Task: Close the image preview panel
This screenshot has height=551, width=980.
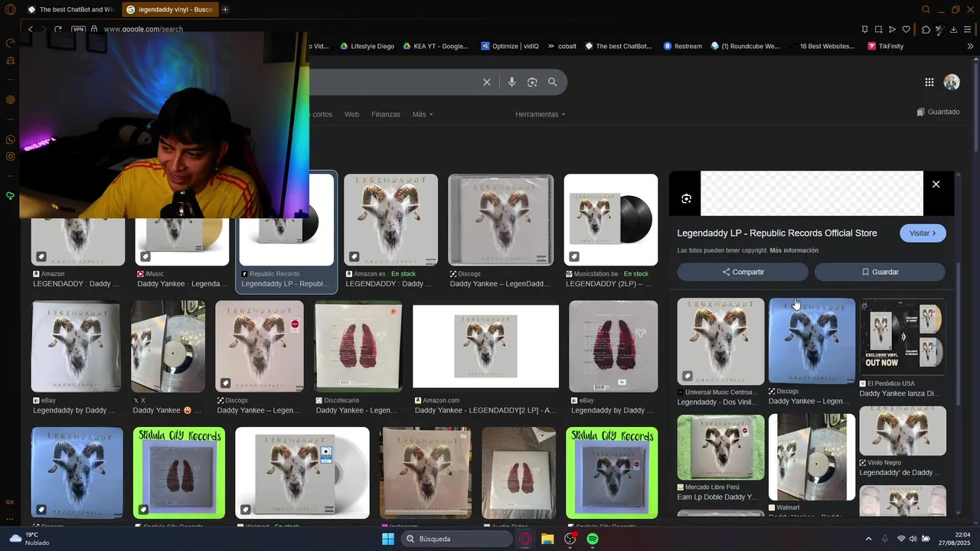Action: click(x=936, y=184)
